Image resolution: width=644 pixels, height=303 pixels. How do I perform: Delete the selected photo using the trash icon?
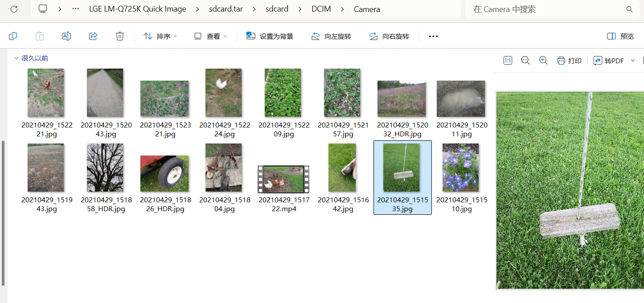coord(119,36)
